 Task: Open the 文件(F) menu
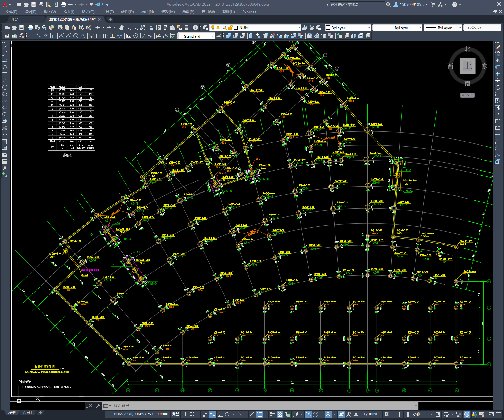click(x=11, y=12)
